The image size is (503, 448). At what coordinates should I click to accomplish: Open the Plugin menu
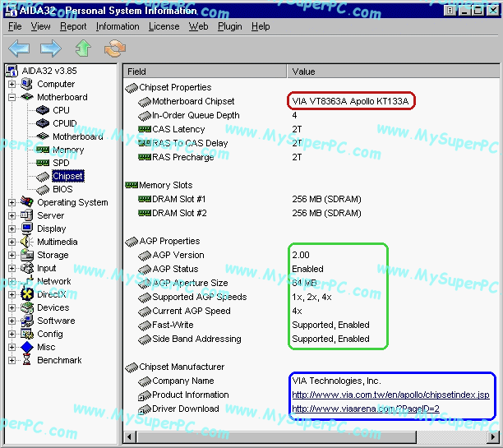229,26
